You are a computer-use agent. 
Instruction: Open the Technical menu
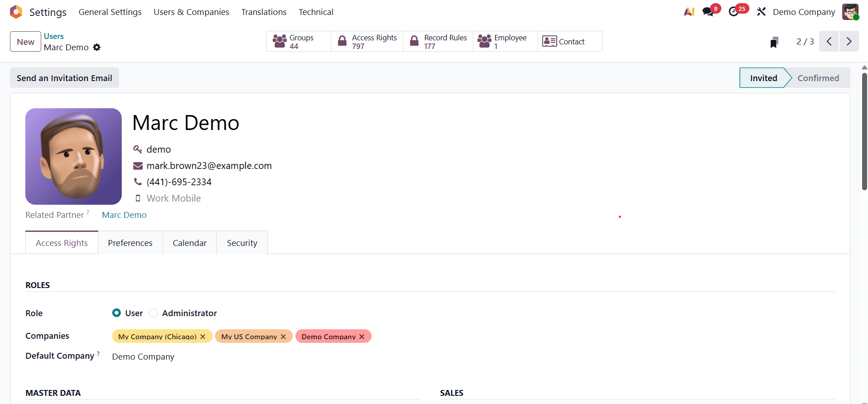[316, 12]
